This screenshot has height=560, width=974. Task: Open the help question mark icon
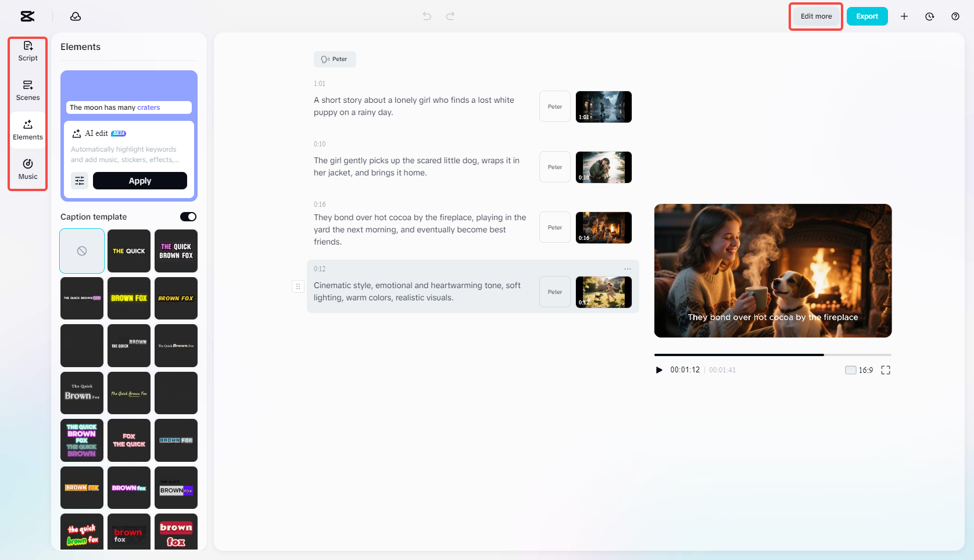tap(955, 16)
